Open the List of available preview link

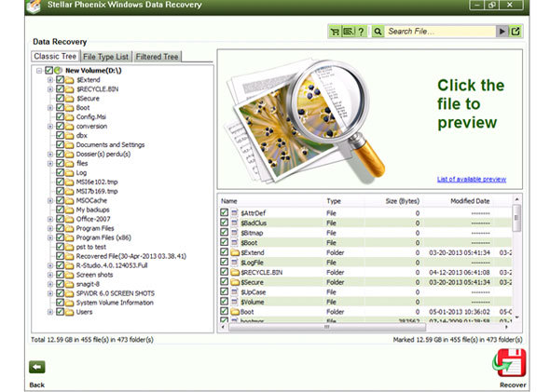(x=472, y=180)
